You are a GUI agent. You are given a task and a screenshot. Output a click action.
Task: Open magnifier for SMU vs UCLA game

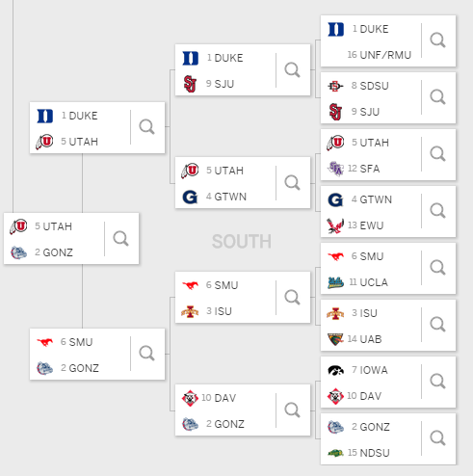click(x=437, y=268)
